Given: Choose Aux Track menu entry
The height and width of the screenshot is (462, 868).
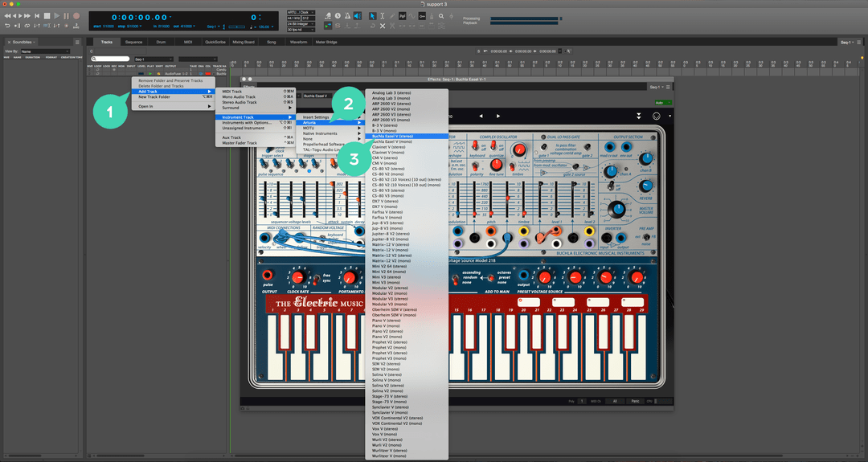Looking at the screenshot, I should 256,137.
